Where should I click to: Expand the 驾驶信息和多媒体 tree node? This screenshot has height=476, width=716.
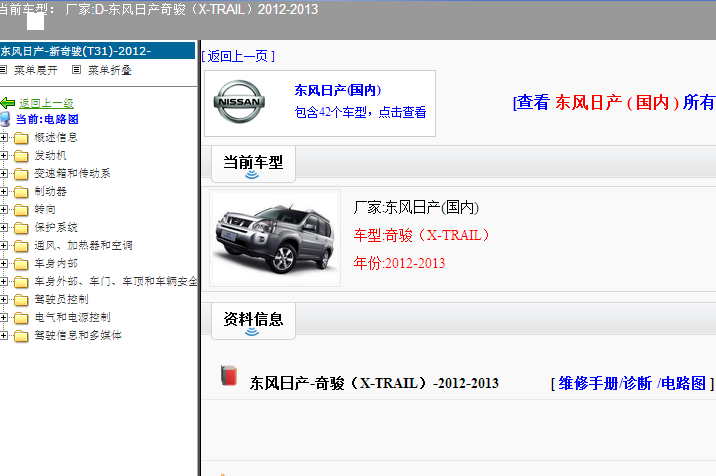point(4,336)
